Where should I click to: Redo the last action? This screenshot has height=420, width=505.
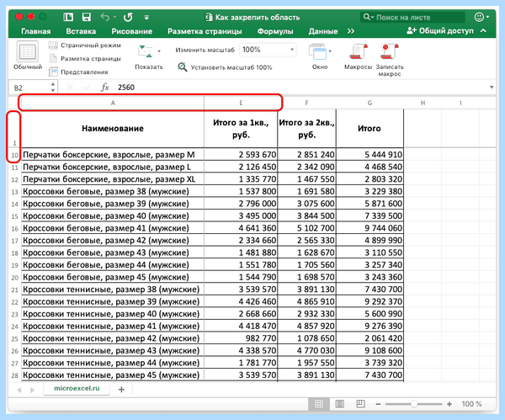(128, 17)
